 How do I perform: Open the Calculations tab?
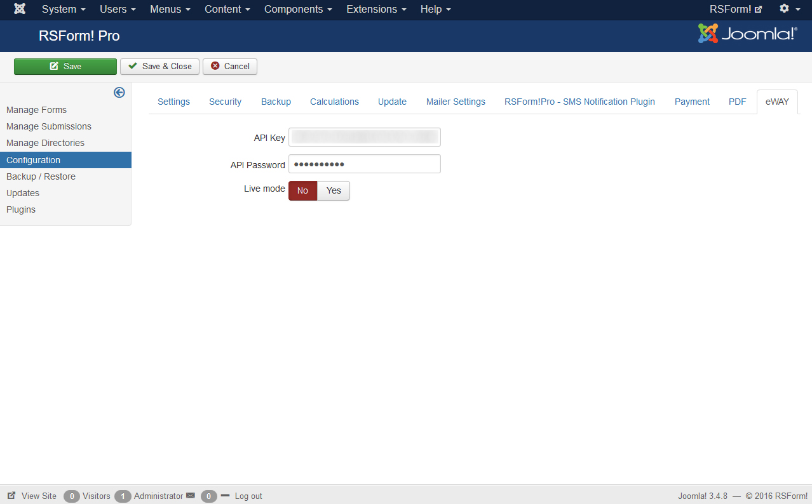[x=334, y=102]
